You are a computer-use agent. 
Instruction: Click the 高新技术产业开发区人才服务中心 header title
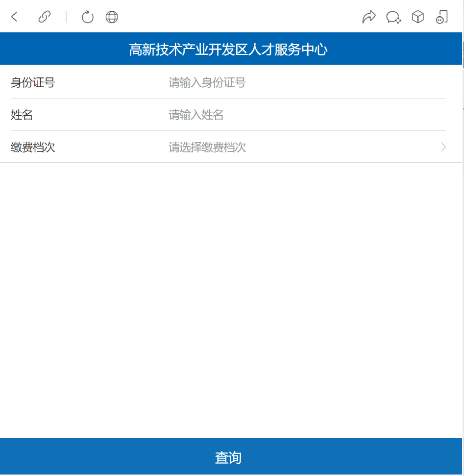point(228,49)
